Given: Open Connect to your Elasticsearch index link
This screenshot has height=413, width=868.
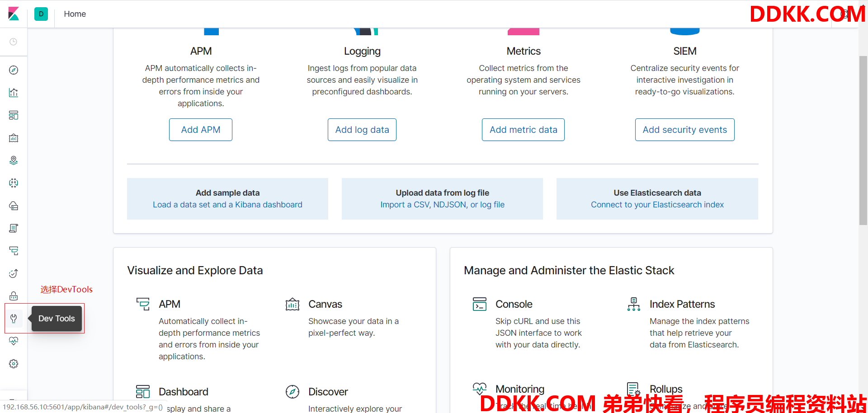Looking at the screenshot, I should pyautogui.click(x=657, y=205).
